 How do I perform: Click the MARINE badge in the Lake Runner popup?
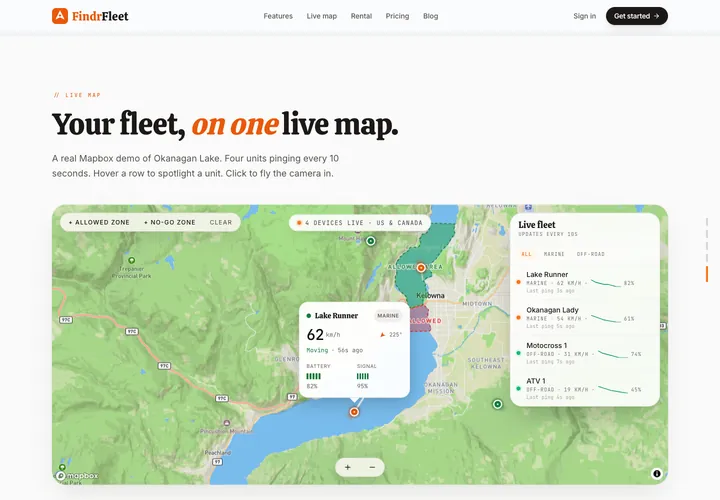click(x=388, y=315)
